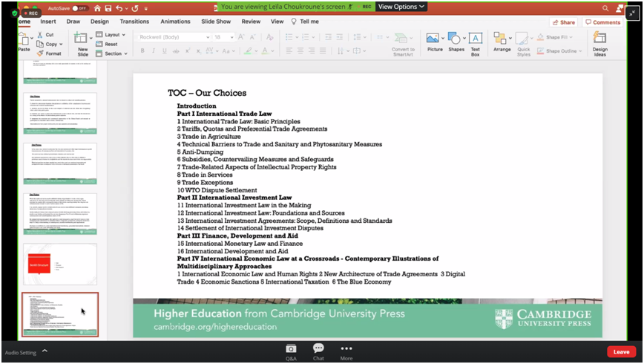Click the Arrange objects icon
This screenshot has width=644, height=364.
(502, 42)
